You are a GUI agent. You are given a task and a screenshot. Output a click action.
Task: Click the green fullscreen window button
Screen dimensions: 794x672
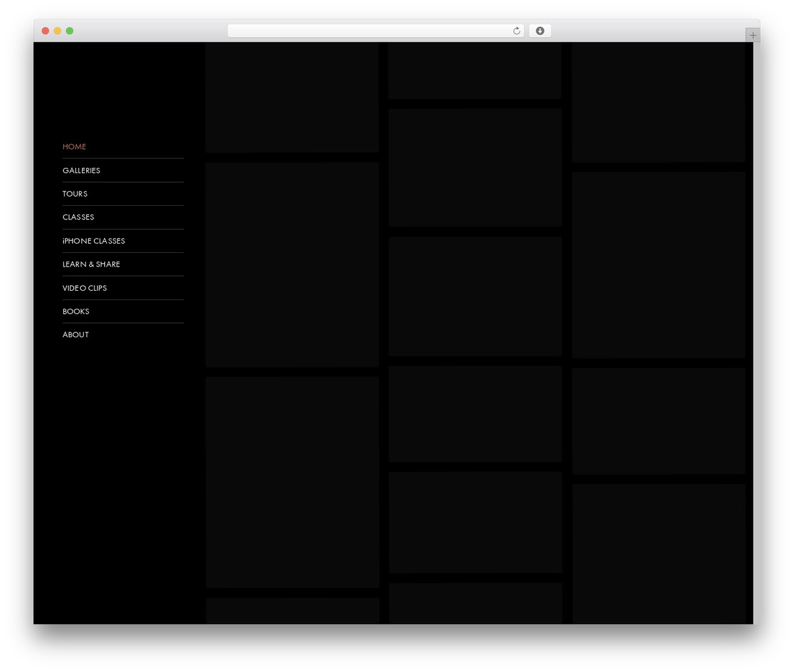click(69, 31)
